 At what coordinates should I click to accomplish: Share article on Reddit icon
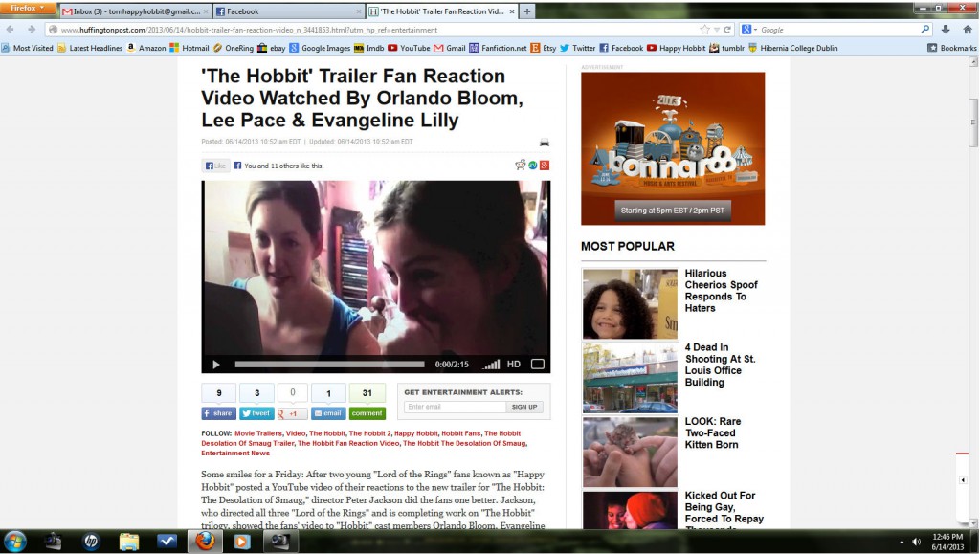tap(520, 165)
